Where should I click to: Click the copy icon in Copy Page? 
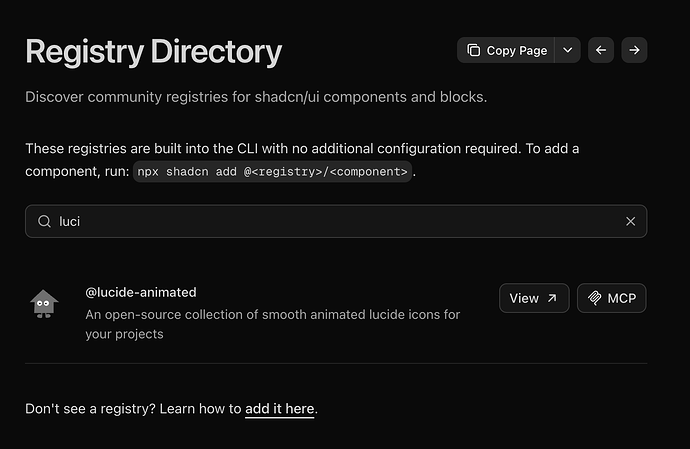click(x=474, y=50)
